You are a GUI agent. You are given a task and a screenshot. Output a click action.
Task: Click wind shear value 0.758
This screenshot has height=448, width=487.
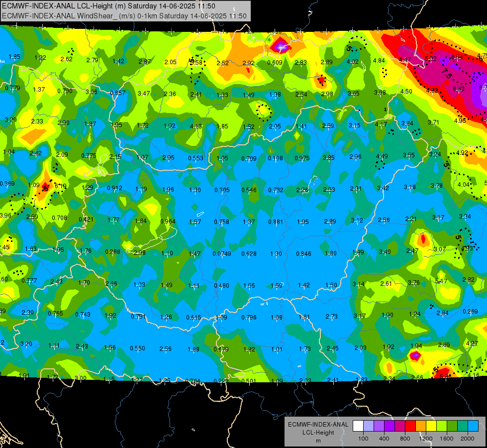(x=222, y=222)
